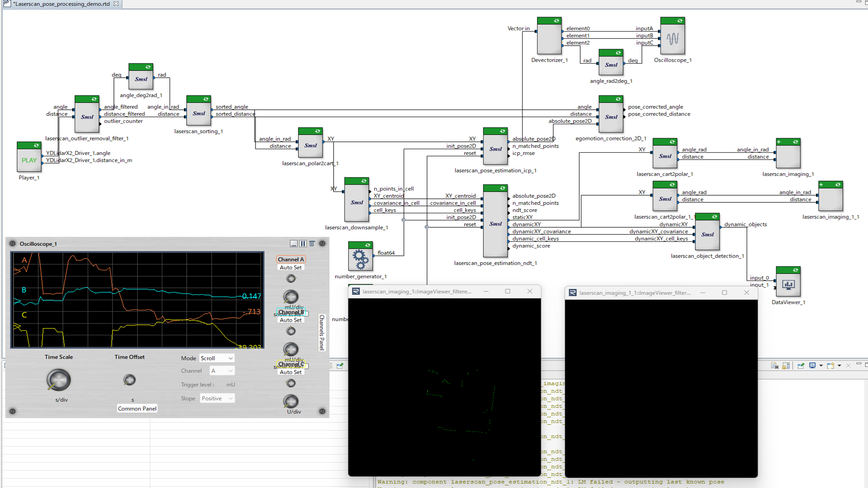Open the Mode dropdown set to Scroll

(x=217, y=358)
